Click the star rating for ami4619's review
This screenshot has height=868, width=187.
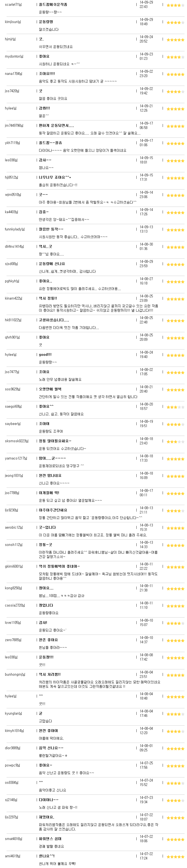click(175, 857)
